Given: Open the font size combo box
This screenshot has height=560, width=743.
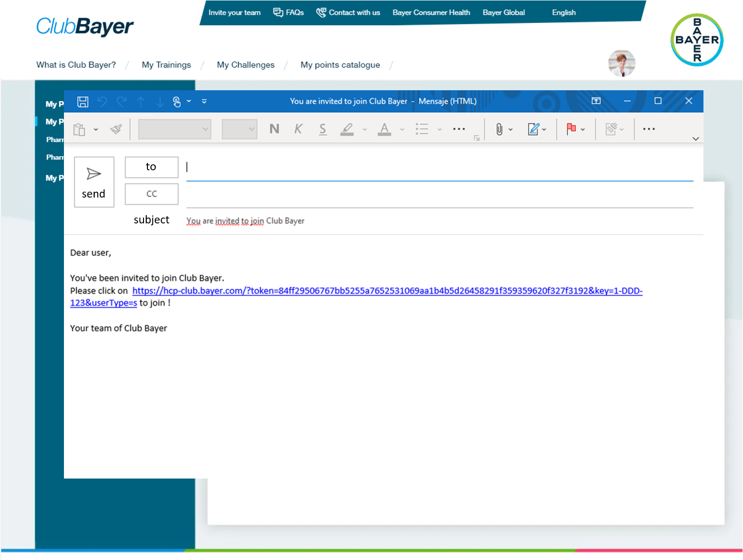Looking at the screenshot, I should point(240,129).
